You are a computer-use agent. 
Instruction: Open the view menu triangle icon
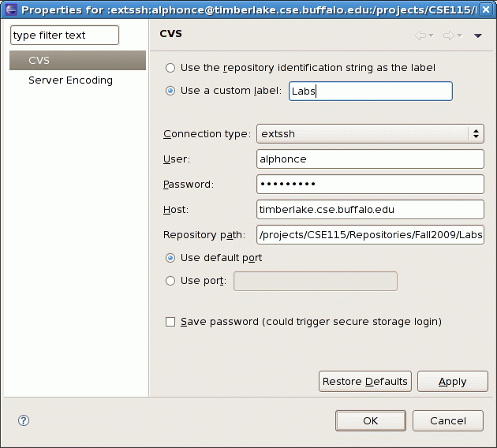[x=478, y=35]
